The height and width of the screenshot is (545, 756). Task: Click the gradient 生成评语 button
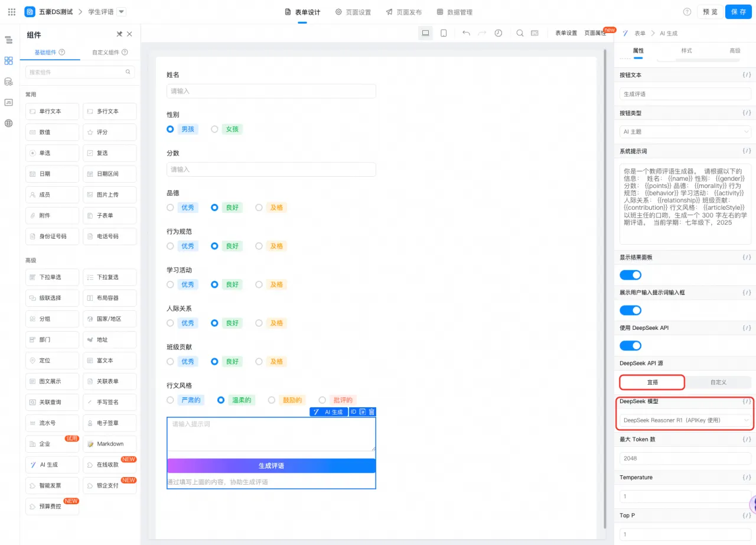pos(271,466)
